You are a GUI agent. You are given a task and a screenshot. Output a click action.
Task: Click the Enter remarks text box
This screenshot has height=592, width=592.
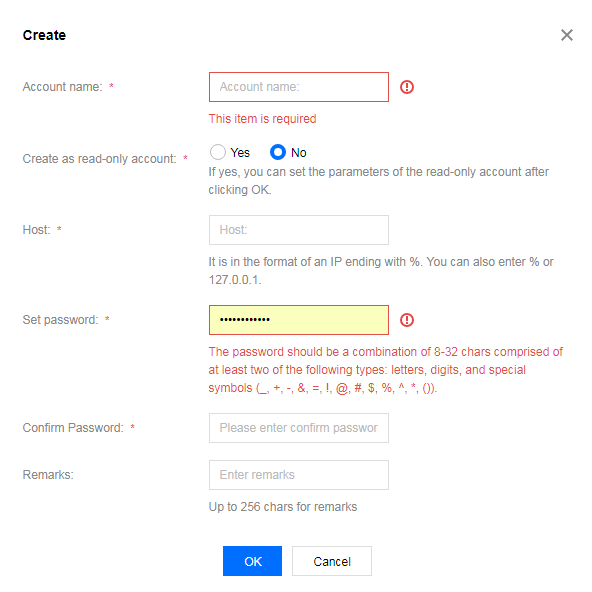pos(299,475)
